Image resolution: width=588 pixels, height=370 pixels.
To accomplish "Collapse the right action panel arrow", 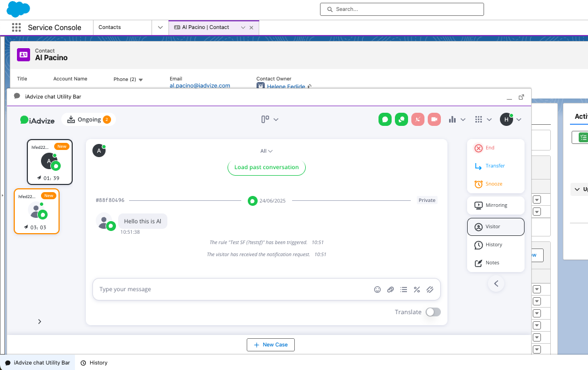I will tap(496, 284).
